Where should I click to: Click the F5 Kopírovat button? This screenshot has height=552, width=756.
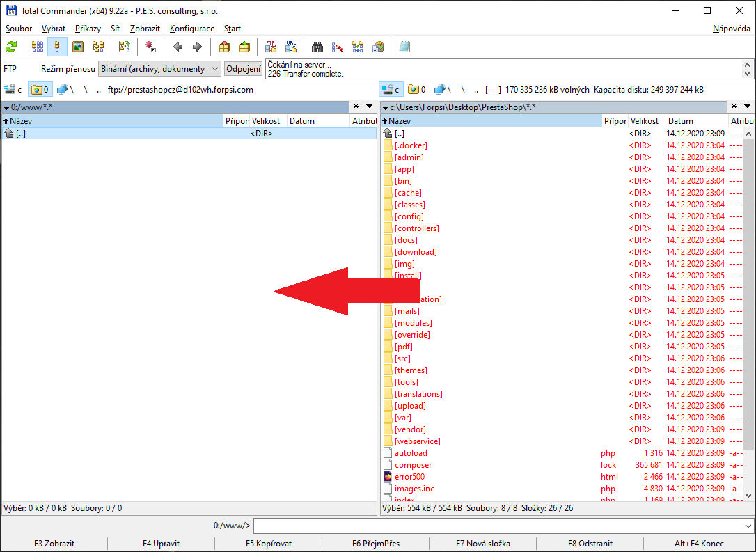(x=269, y=544)
